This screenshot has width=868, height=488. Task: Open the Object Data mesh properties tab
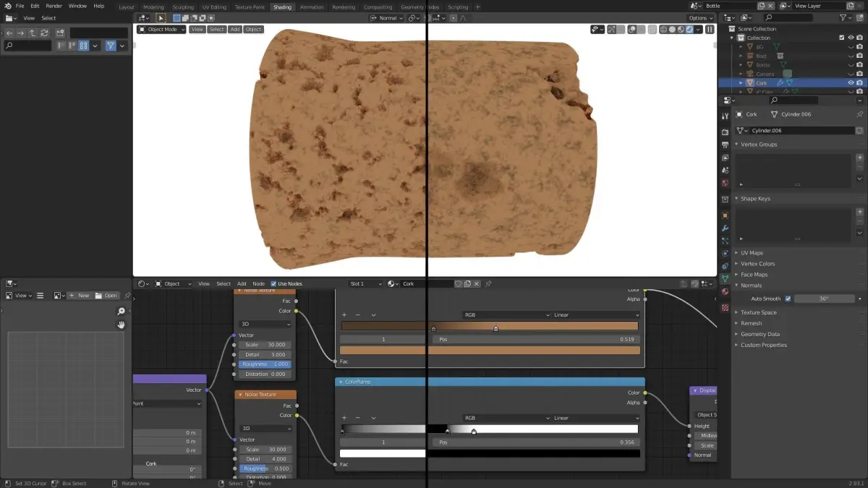725,278
